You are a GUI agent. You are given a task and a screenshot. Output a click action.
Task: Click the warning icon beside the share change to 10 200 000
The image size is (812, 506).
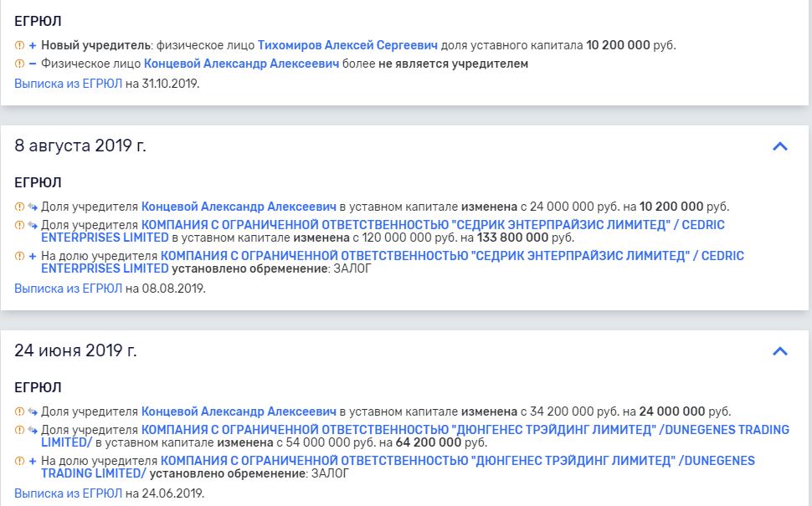[x=19, y=207]
